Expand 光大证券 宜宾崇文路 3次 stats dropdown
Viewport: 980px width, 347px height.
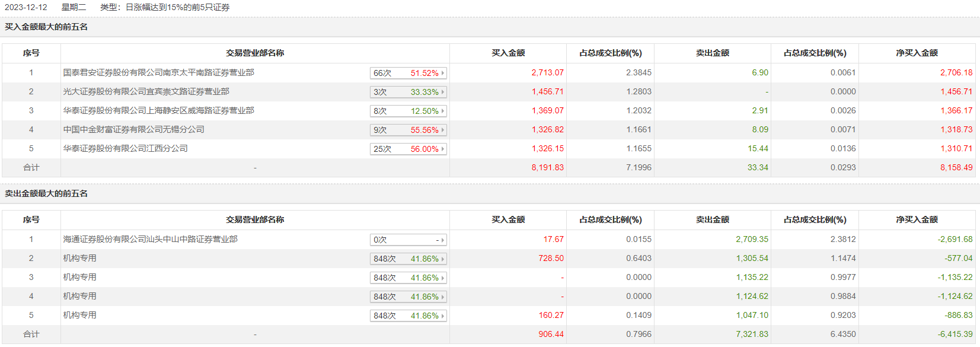408,92
